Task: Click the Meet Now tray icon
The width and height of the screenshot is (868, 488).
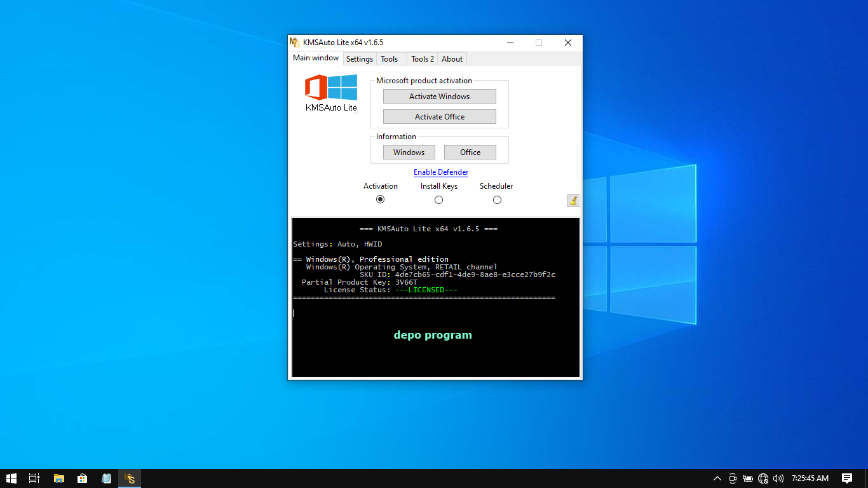Action: click(x=733, y=478)
